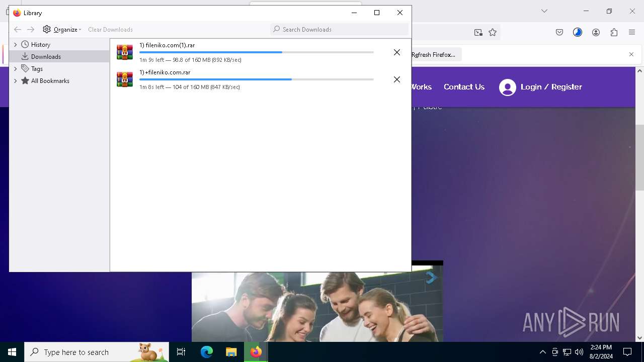Click the blue circular toolbar icon in Firefox
This screenshot has width=644, height=362.
coord(578,32)
